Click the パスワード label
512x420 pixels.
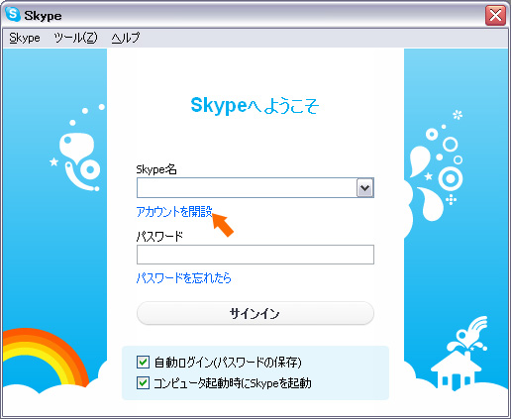(x=159, y=237)
